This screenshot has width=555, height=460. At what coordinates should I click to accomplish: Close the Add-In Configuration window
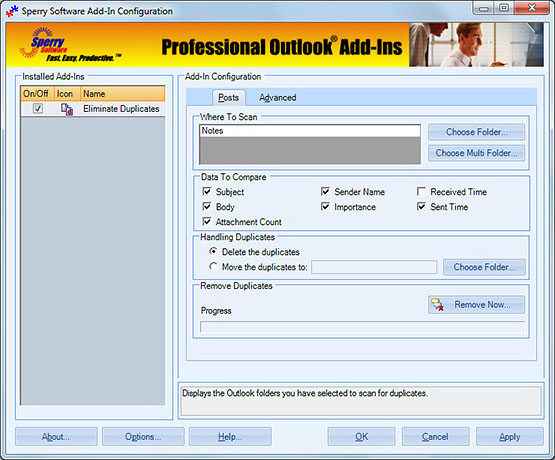tap(532, 8)
